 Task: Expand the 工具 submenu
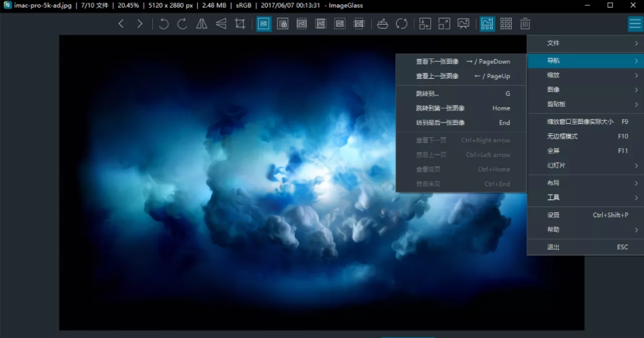[x=584, y=198]
